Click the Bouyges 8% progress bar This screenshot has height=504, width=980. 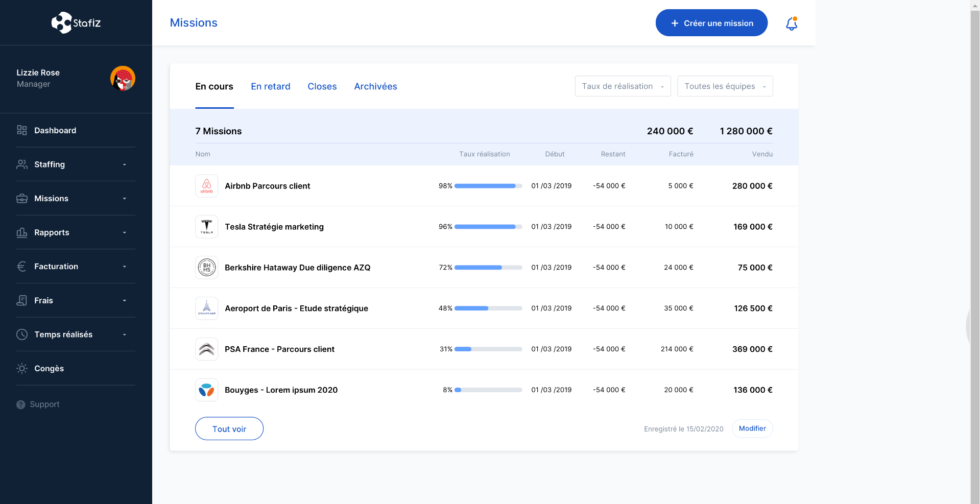tap(488, 390)
